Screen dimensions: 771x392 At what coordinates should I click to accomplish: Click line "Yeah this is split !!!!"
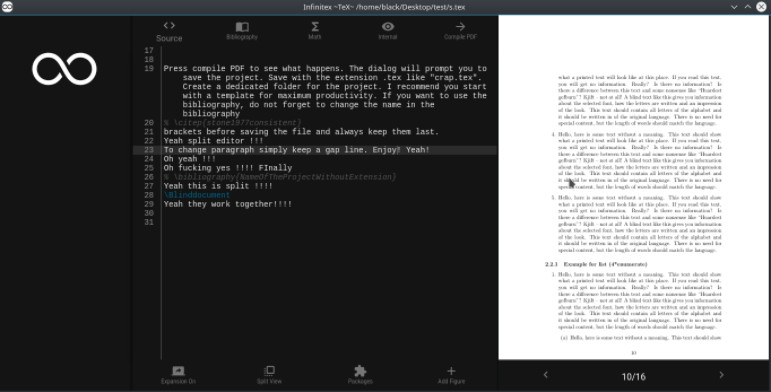[218, 186]
